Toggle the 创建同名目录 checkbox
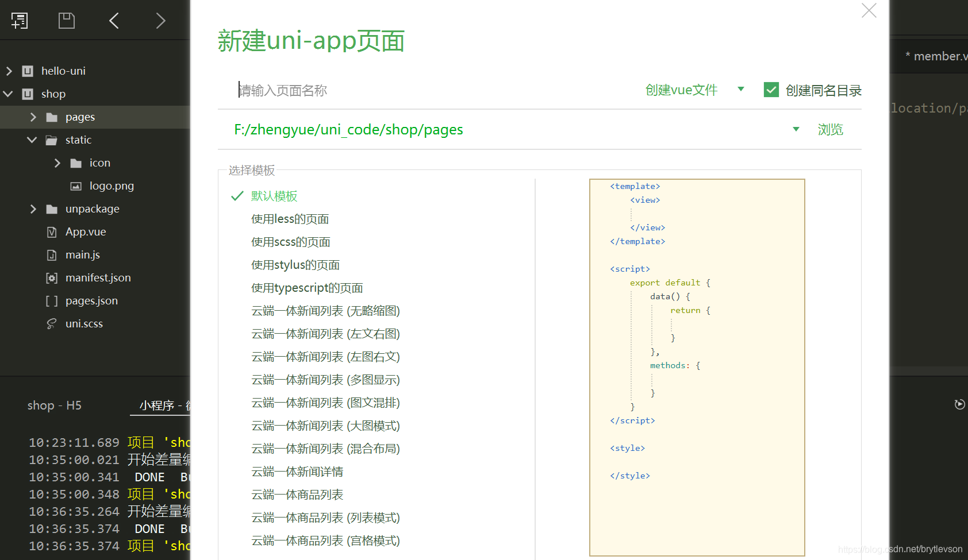The width and height of the screenshot is (968, 560). [771, 90]
